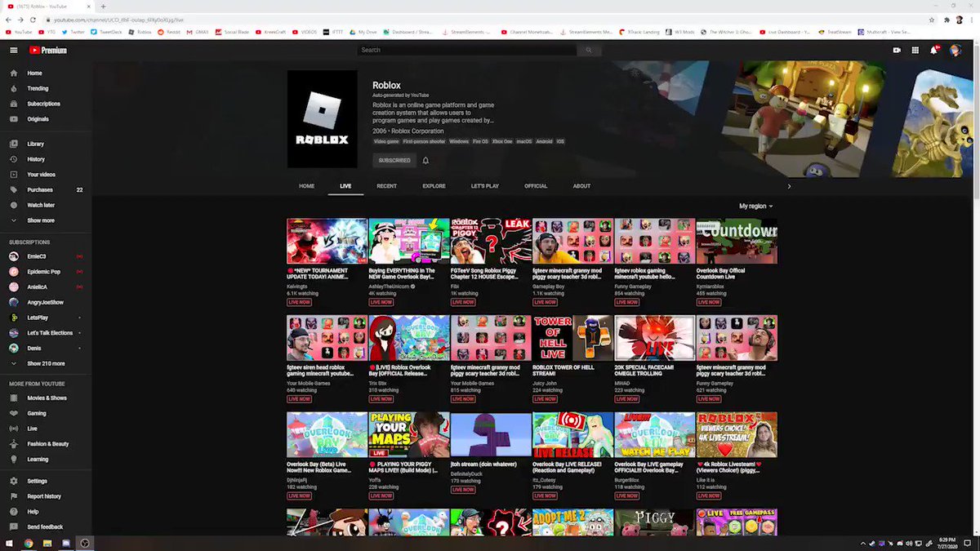Switch to the LET'S PLAY channel tab
Screen dimensions: 980x551
click(x=485, y=186)
